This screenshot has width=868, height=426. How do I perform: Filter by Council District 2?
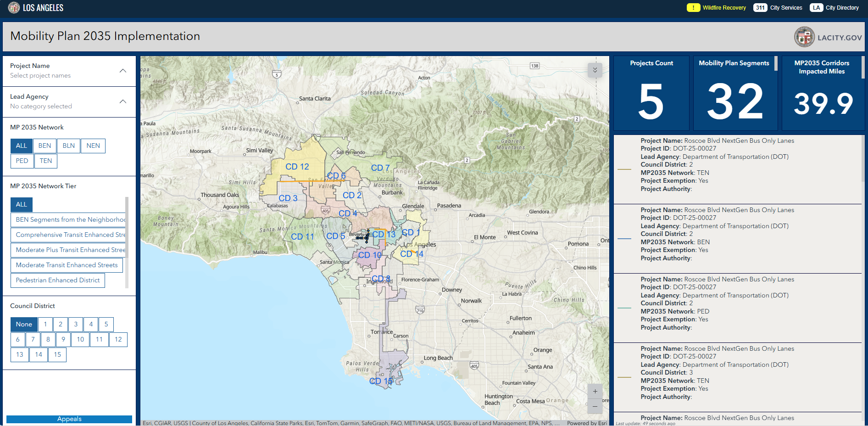(61, 325)
